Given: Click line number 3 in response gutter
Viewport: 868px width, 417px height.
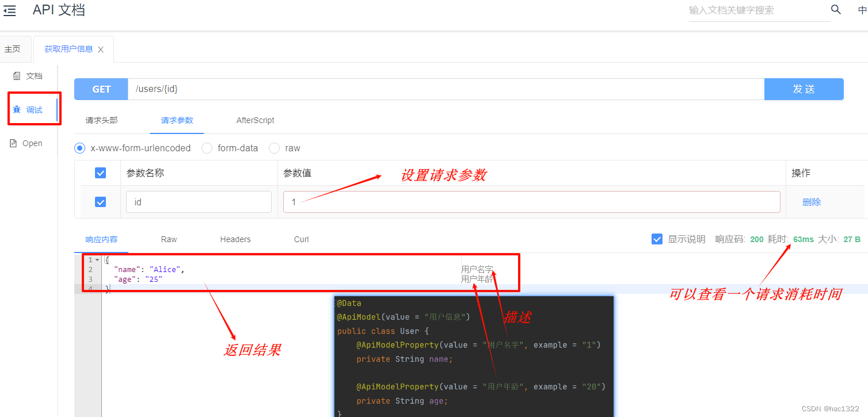Looking at the screenshot, I should tap(90, 279).
